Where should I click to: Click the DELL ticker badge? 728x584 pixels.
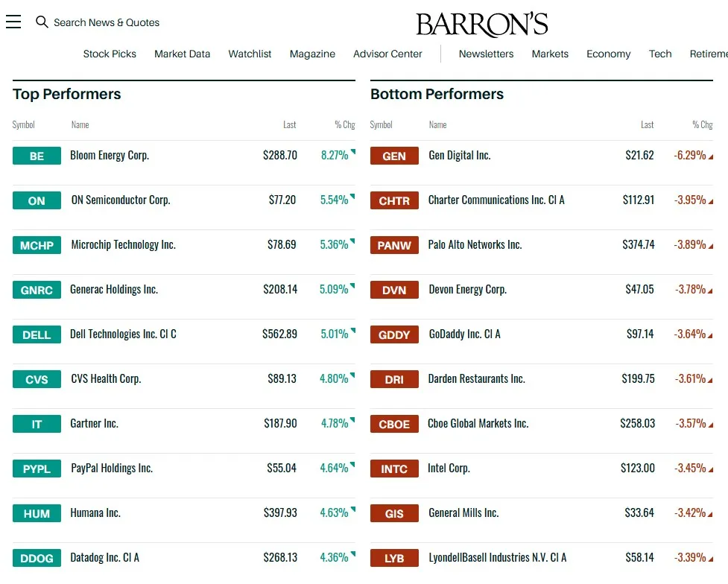click(x=37, y=334)
